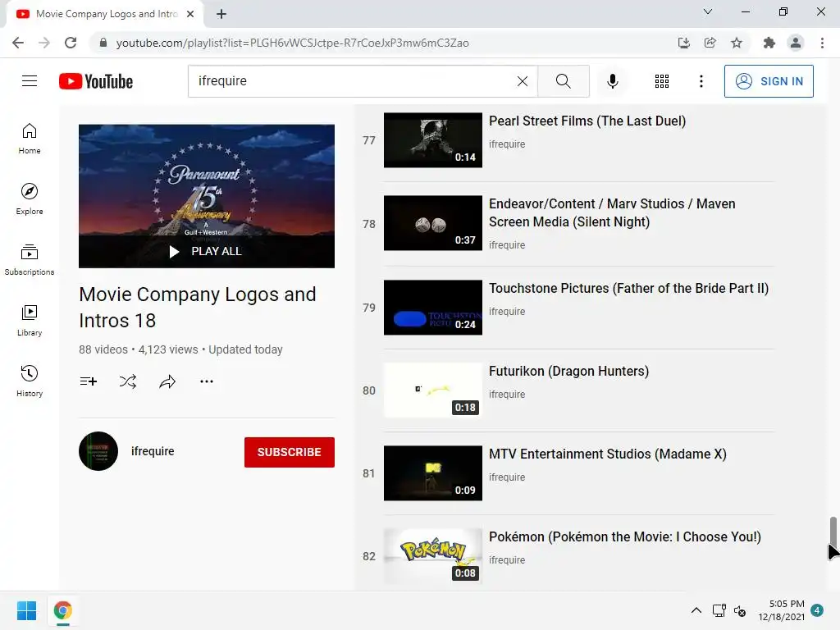Open the Chrome profile avatar
This screenshot has width=840, height=630.
[796, 43]
